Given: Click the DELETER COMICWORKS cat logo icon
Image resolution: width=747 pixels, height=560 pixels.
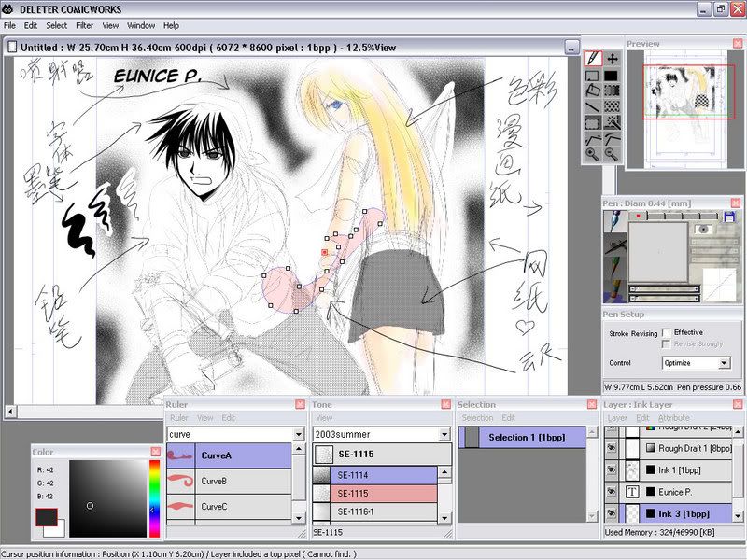Looking at the screenshot, I should click(7, 8).
